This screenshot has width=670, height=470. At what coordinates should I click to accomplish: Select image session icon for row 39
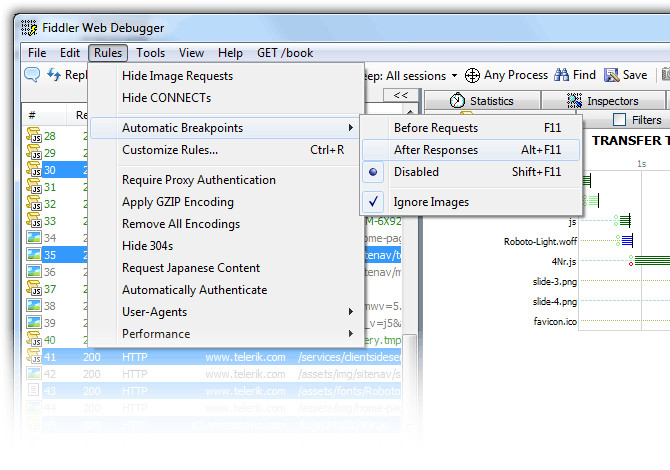(34, 323)
